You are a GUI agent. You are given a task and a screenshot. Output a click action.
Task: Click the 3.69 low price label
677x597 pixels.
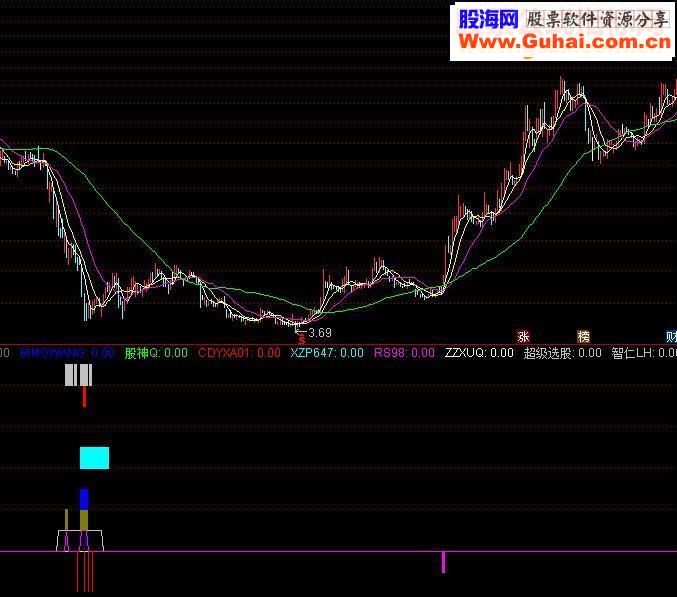click(x=320, y=333)
